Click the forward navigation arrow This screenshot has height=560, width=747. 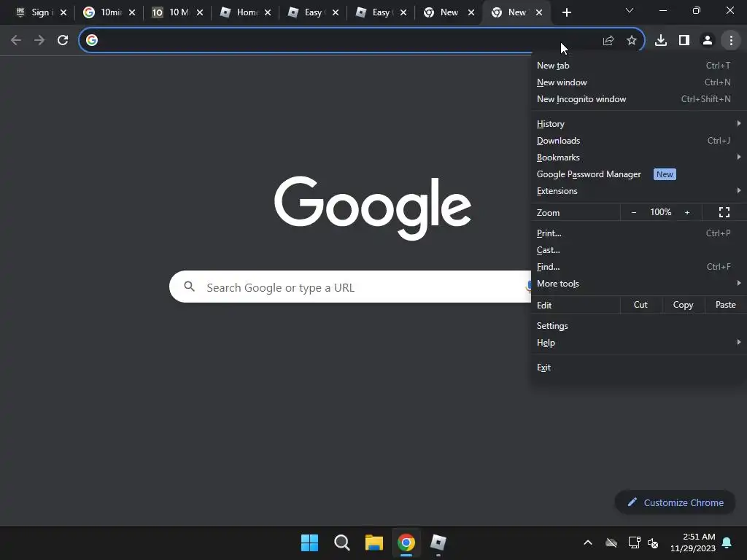click(39, 40)
